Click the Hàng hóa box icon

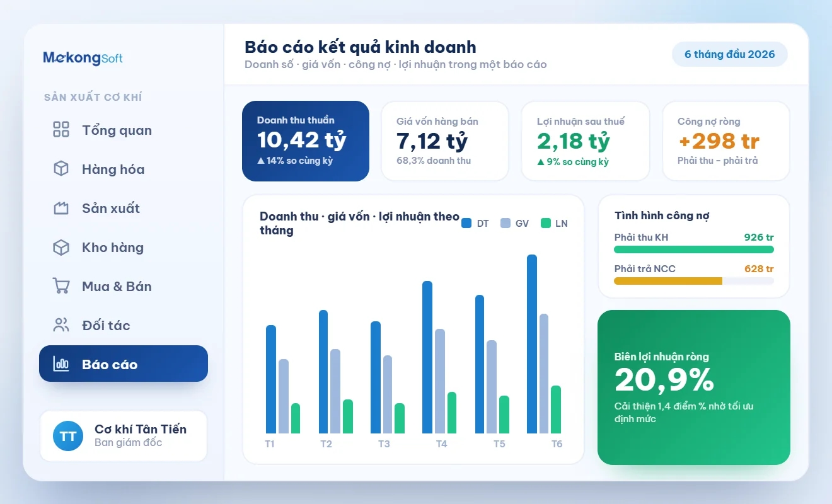click(x=61, y=169)
